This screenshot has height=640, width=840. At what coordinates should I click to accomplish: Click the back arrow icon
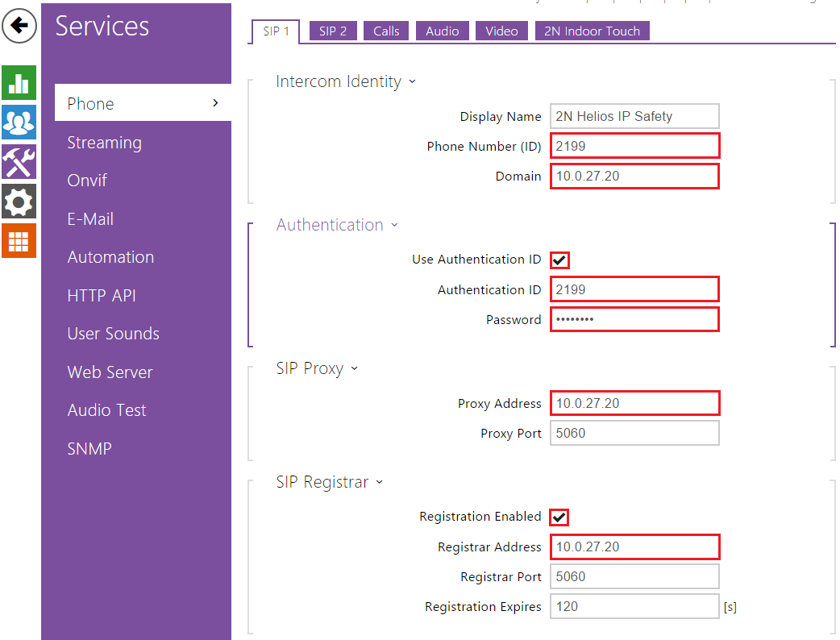pos(19,27)
